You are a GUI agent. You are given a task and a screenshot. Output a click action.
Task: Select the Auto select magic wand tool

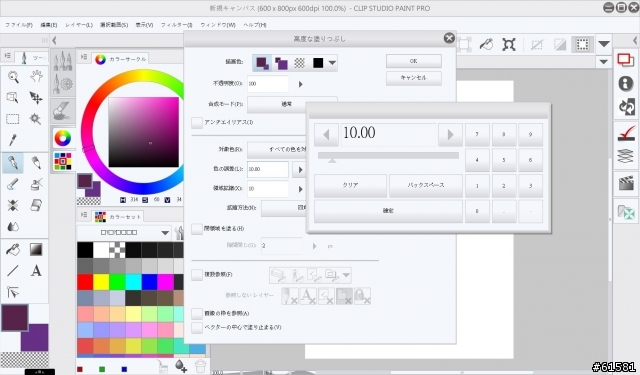point(36,119)
